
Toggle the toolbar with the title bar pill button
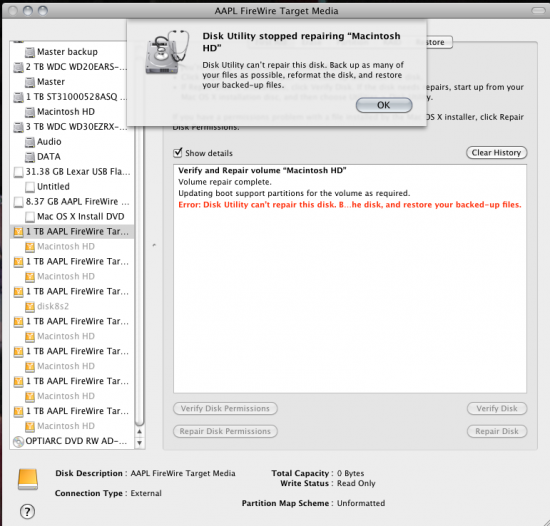(538, 11)
